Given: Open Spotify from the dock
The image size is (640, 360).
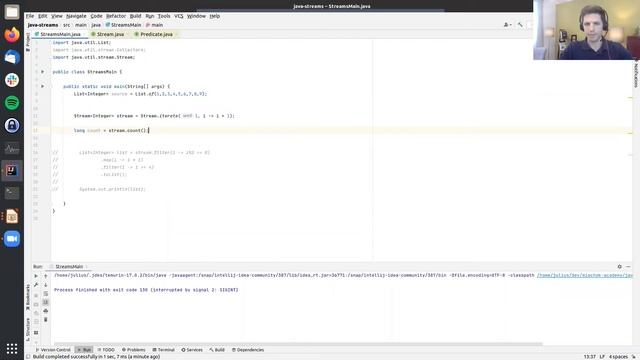Looking at the screenshot, I should (x=12, y=102).
